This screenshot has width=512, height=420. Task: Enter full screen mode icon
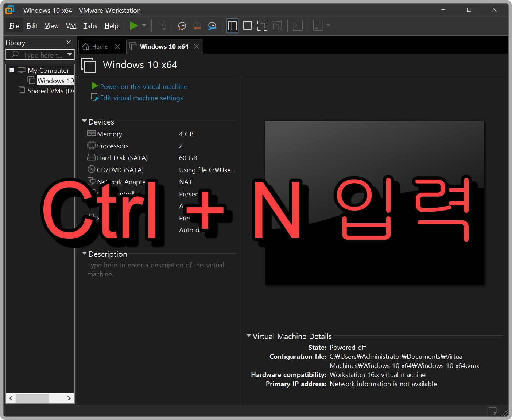262,25
